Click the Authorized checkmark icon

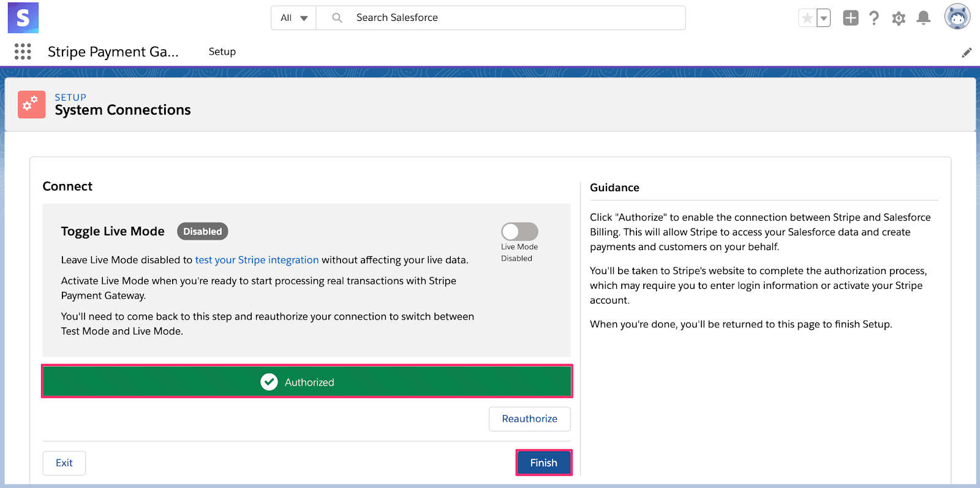coord(269,382)
